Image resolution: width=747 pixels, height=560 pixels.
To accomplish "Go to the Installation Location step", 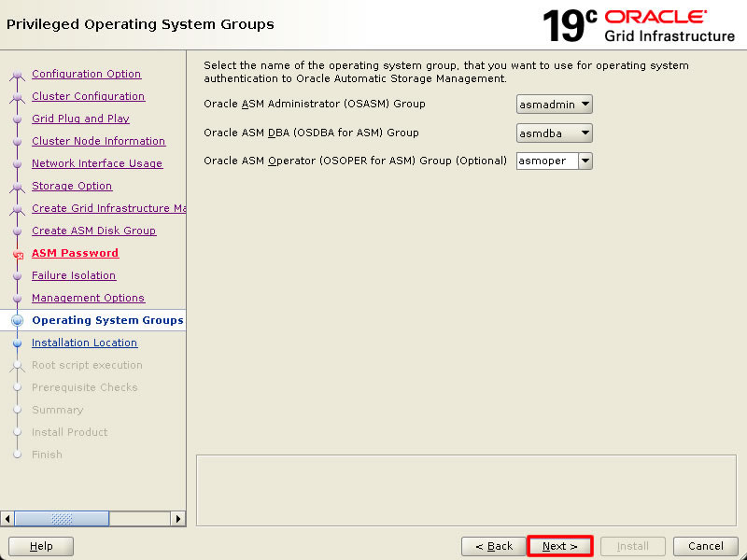I will (85, 343).
